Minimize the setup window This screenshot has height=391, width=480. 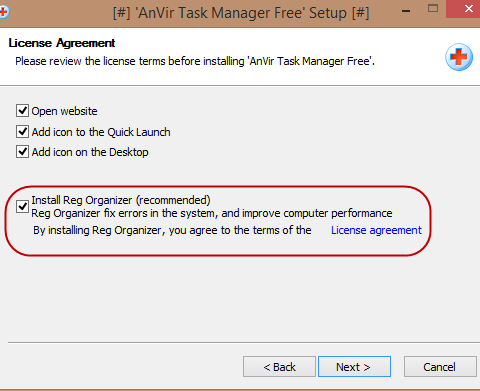pyautogui.click(x=406, y=11)
